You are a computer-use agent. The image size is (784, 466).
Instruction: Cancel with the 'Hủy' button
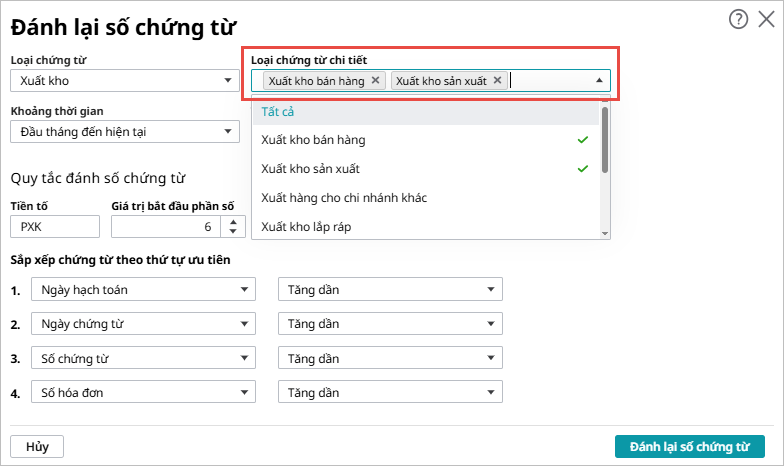[x=37, y=446]
